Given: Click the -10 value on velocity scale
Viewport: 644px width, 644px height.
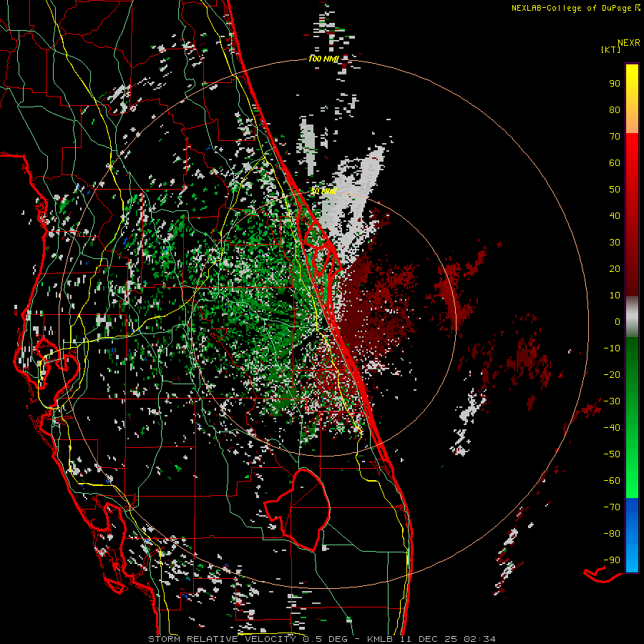Looking at the screenshot, I should tap(612, 348).
